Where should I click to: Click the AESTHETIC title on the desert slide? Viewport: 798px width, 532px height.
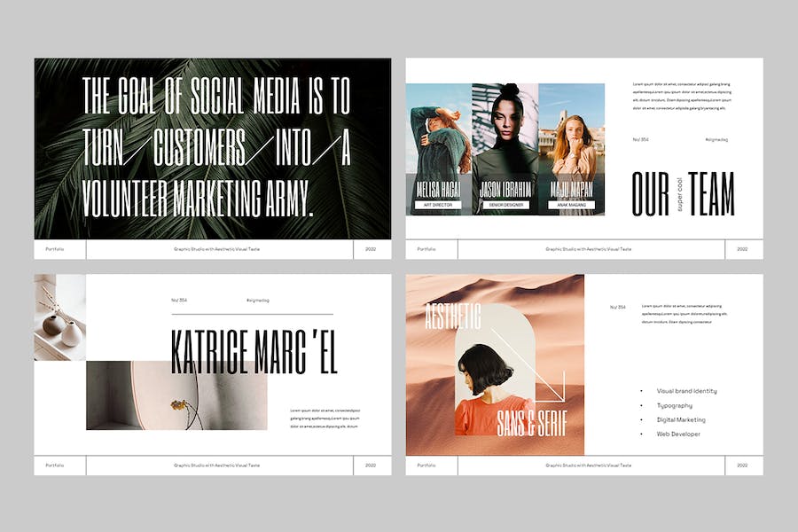pyautogui.click(x=453, y=315)
